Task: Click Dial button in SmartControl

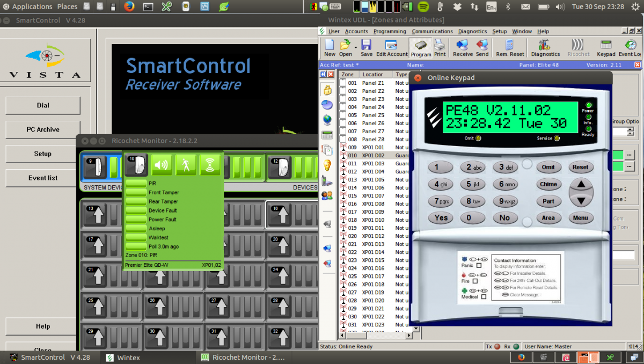Action: 43,105
